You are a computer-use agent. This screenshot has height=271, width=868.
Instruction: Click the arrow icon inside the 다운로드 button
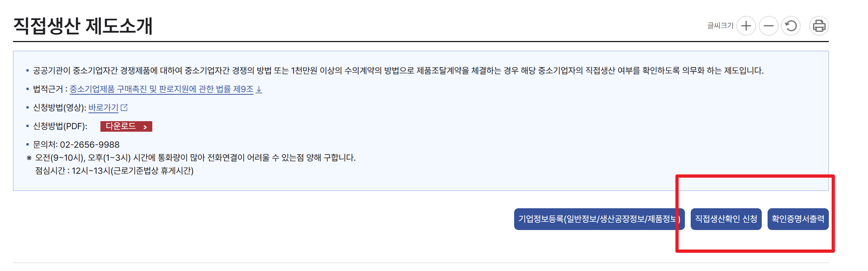tap(146, 127)
